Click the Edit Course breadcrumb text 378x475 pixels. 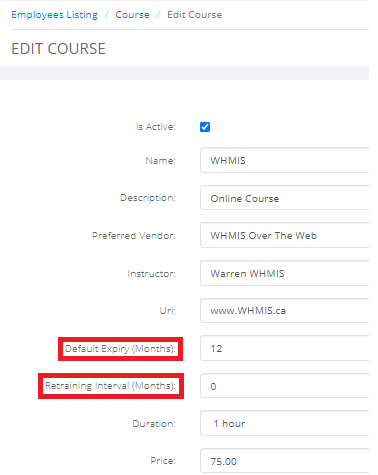(x=195, y=15)
